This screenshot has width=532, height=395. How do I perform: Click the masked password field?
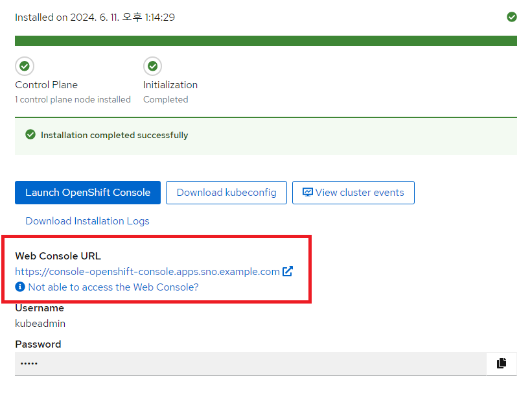point(250,363)
